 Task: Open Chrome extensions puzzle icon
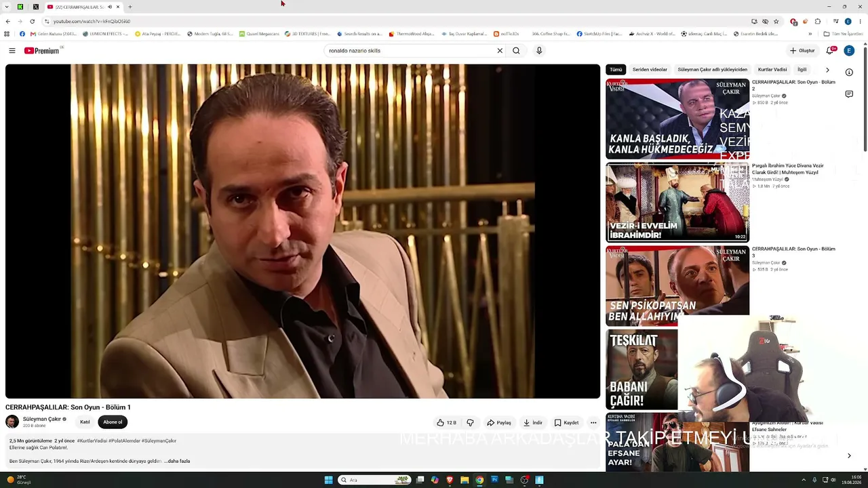(x=818, y=21)
